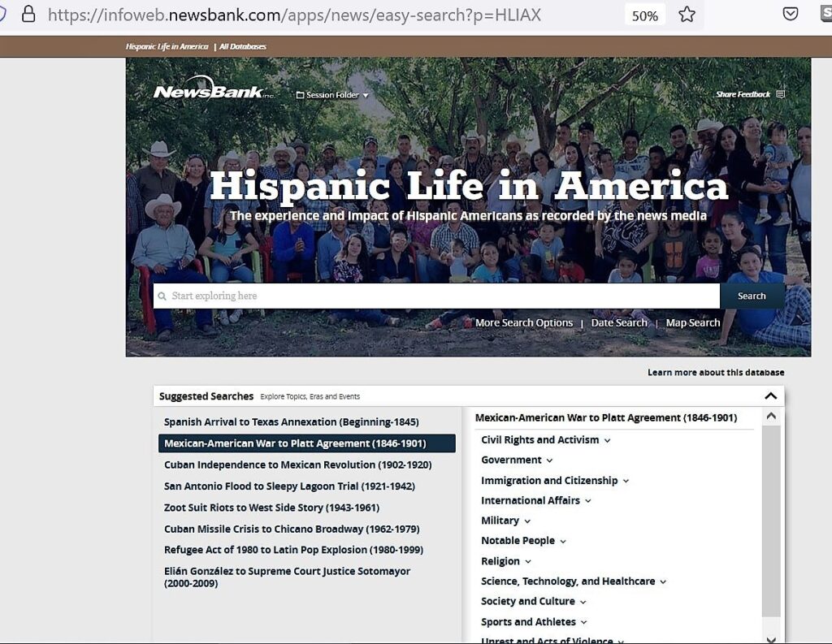Viewport: 832px width, 644px height.
Task: Collapse the Suggested Searches panel
Action: point(770,396)
